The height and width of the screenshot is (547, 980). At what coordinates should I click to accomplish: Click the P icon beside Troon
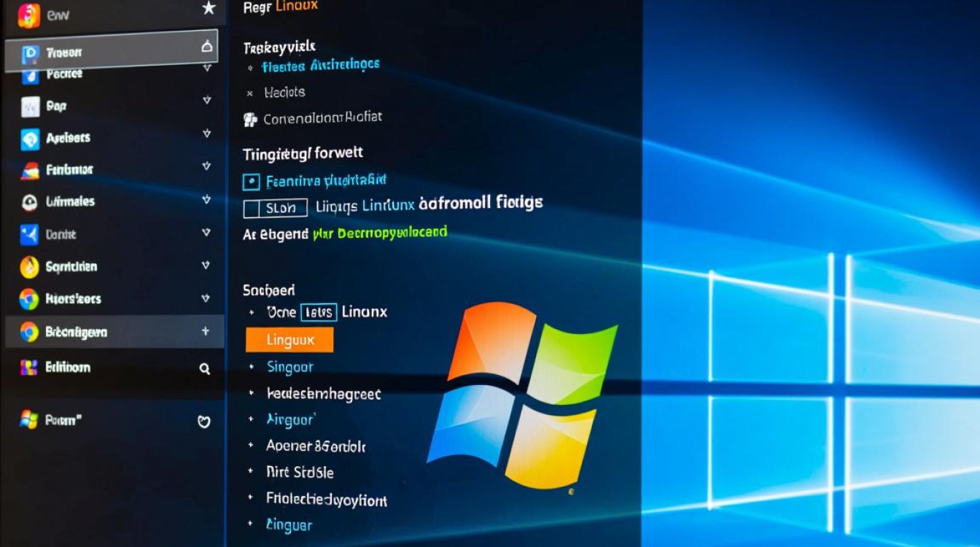coord(31,53)
